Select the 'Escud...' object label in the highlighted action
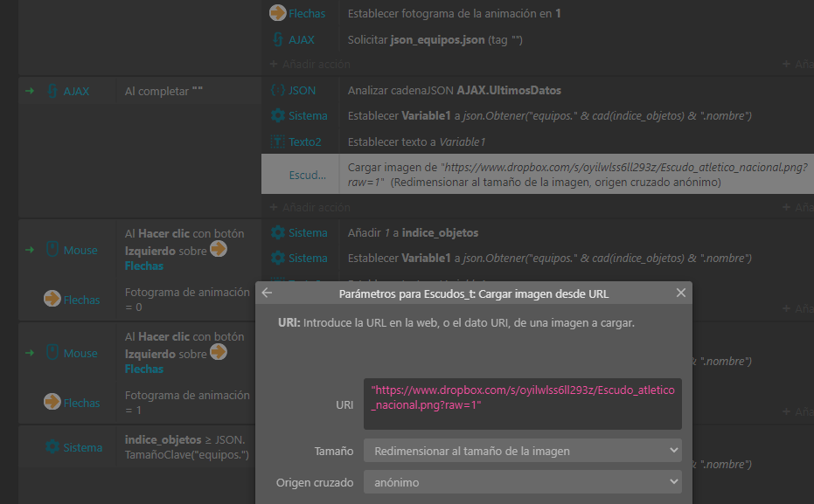Viewport: 814px width, 504px height. tap(308, 176)
